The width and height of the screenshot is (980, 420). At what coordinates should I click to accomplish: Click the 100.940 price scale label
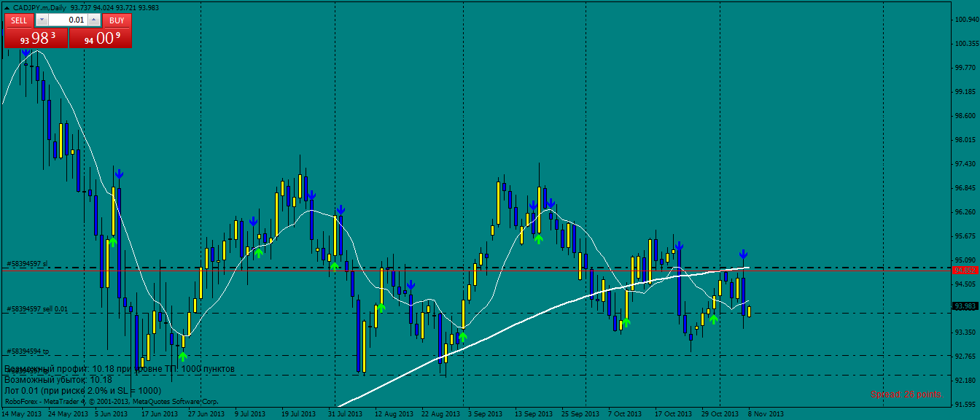pyautogui.click(x=968, y=20)
